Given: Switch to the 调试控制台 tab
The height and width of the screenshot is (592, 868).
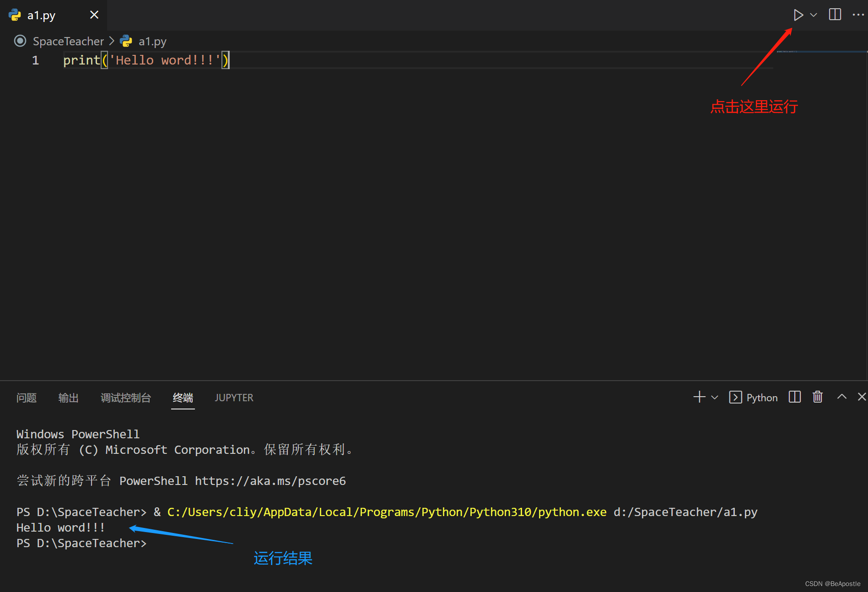Looking at the screenshot, I should (x=126, y=398).
